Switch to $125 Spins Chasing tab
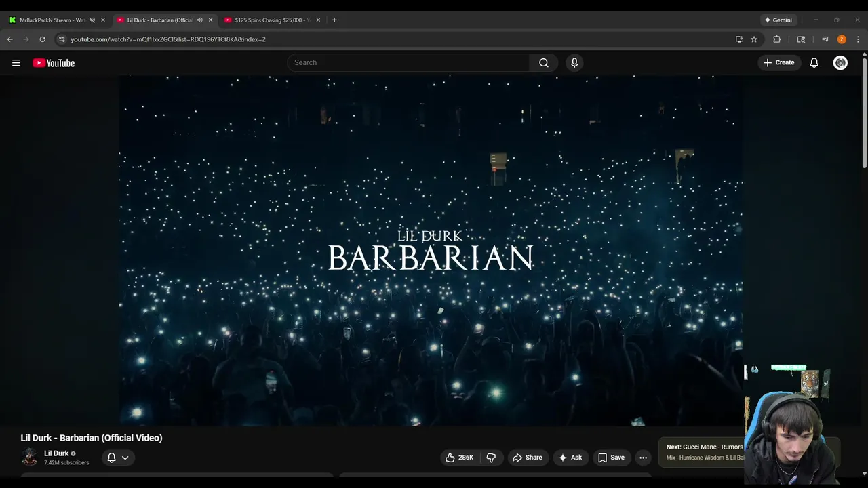The width and height of the screenshot is (868, 488). point(271,20)
